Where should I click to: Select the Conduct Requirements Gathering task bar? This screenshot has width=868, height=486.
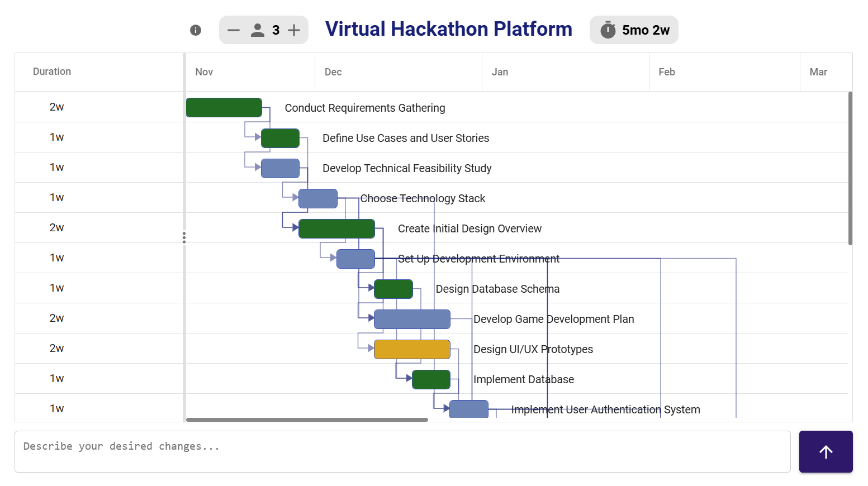click(224, 108)
